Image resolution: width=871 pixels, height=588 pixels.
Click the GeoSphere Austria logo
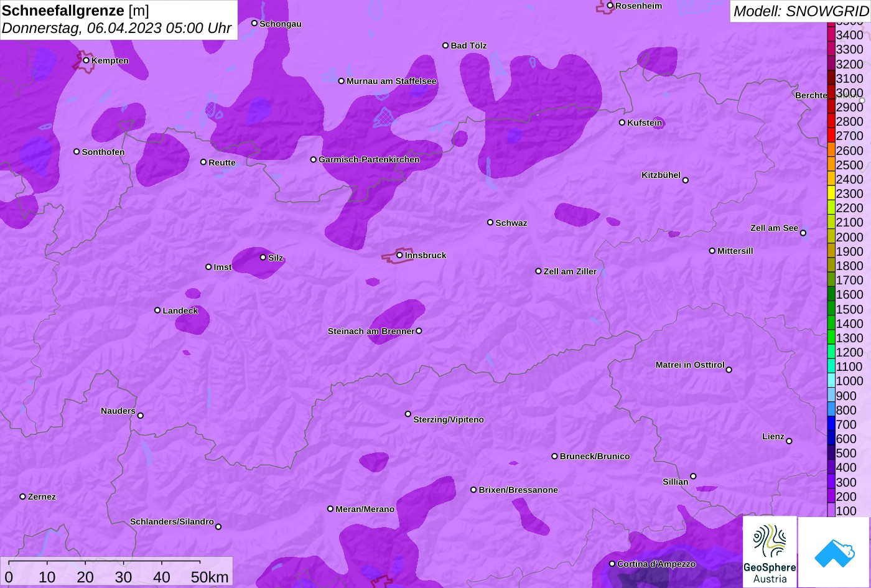coord(770,552)
